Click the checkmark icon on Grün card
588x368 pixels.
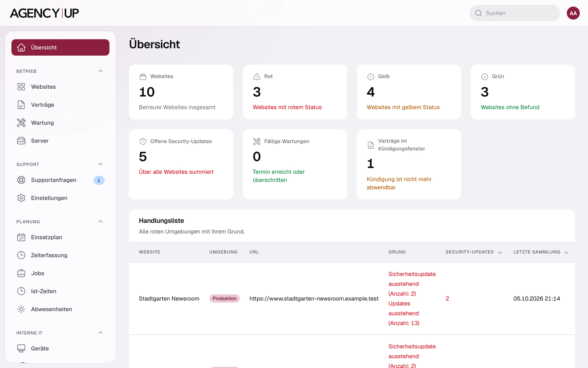[484, 77]
